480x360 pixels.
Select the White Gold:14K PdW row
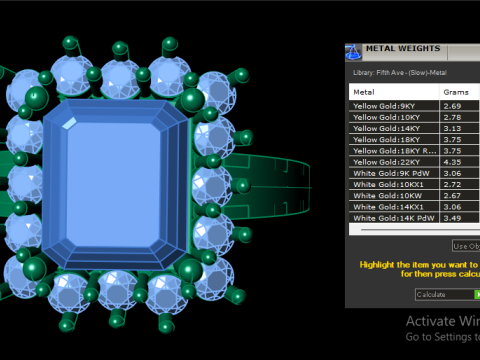click(x=414, y=218)
